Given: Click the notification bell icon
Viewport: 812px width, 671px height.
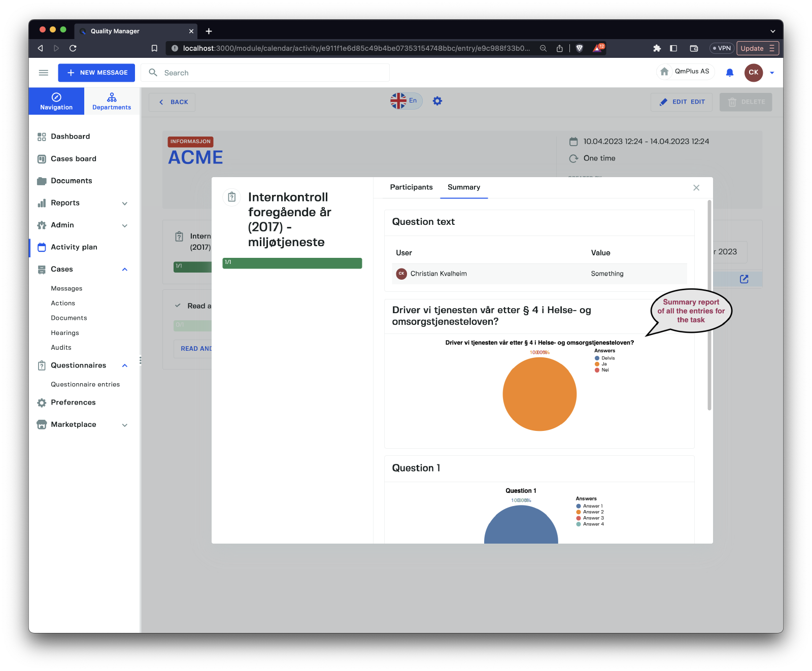Looking at the screenshot, I should tap(729, 73).
